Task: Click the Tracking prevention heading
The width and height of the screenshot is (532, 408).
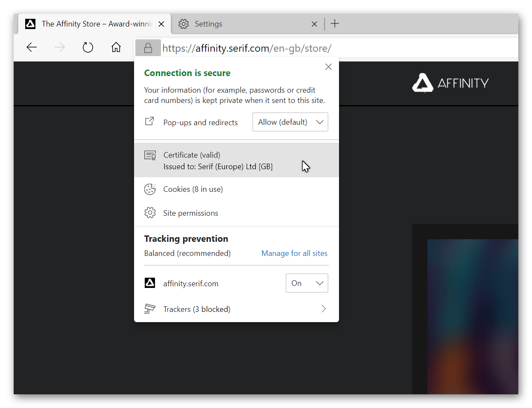Action: [186, 239]
